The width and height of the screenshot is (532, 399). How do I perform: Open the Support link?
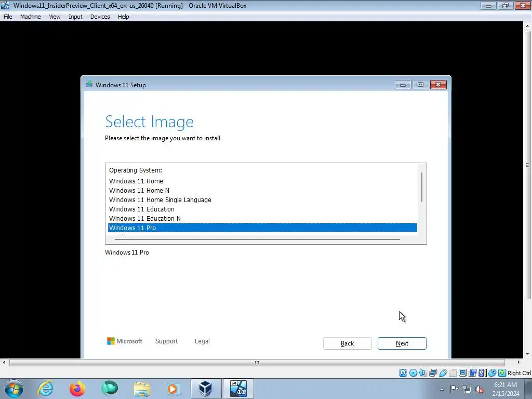pyautogui.click(x=167, y=341)
